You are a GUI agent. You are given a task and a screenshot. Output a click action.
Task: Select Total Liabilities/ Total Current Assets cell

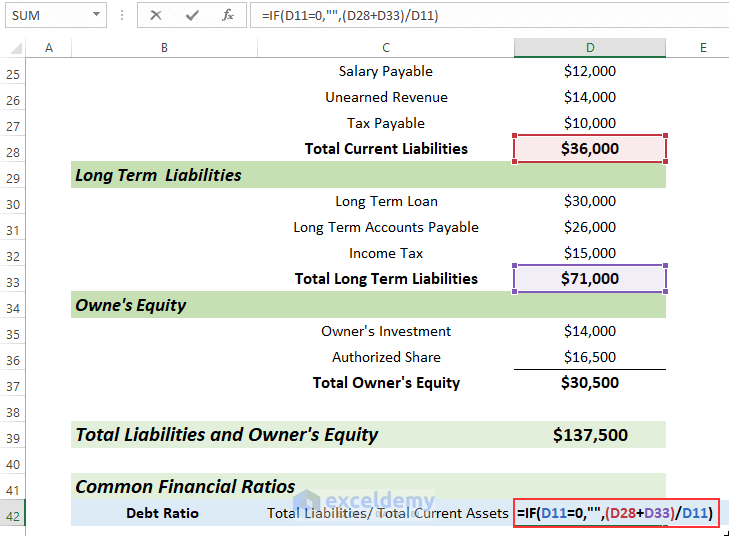tap(387, 513)
